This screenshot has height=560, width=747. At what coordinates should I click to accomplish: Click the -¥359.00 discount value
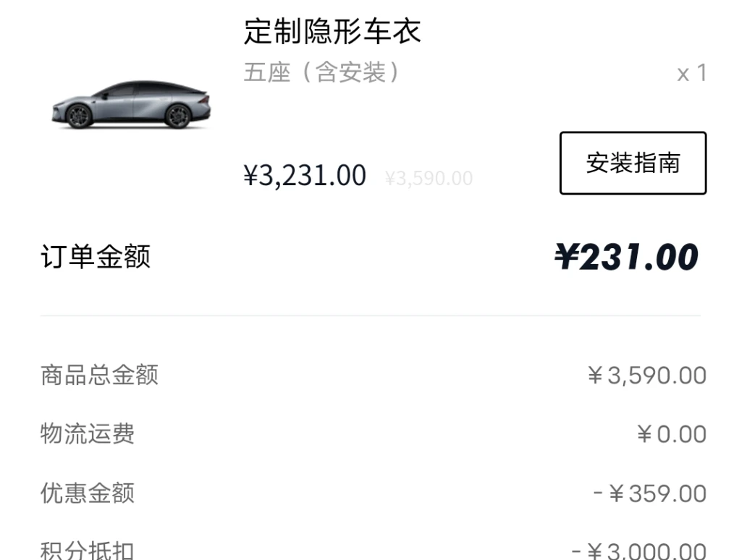pos(649,494)
